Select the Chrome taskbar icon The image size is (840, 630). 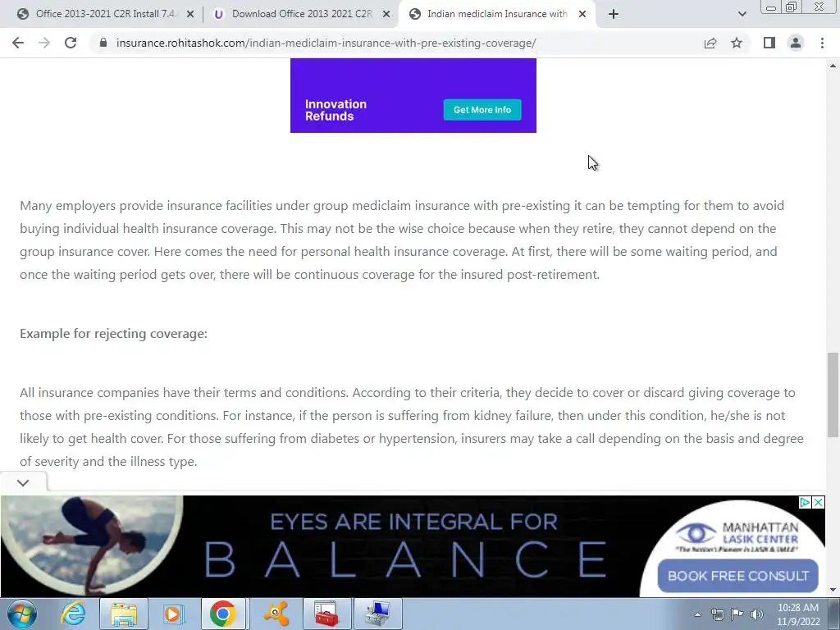click(x=223, y=614)
